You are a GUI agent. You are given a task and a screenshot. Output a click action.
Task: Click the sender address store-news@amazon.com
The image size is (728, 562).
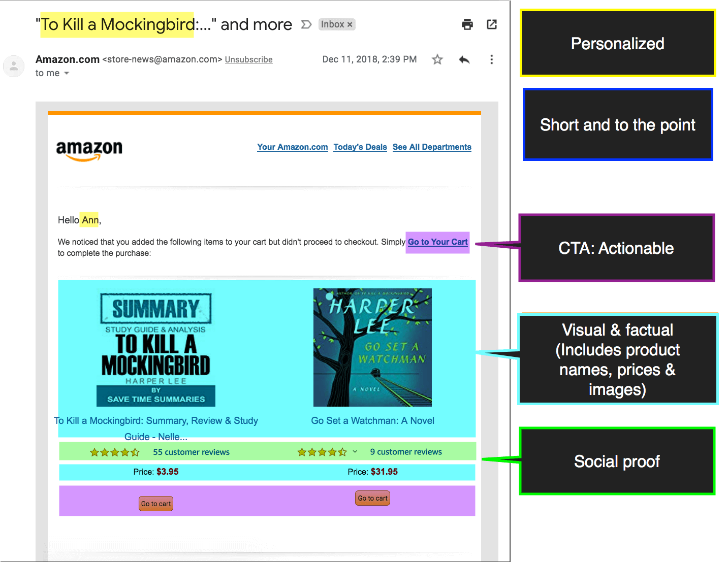[x=163, y=59]
